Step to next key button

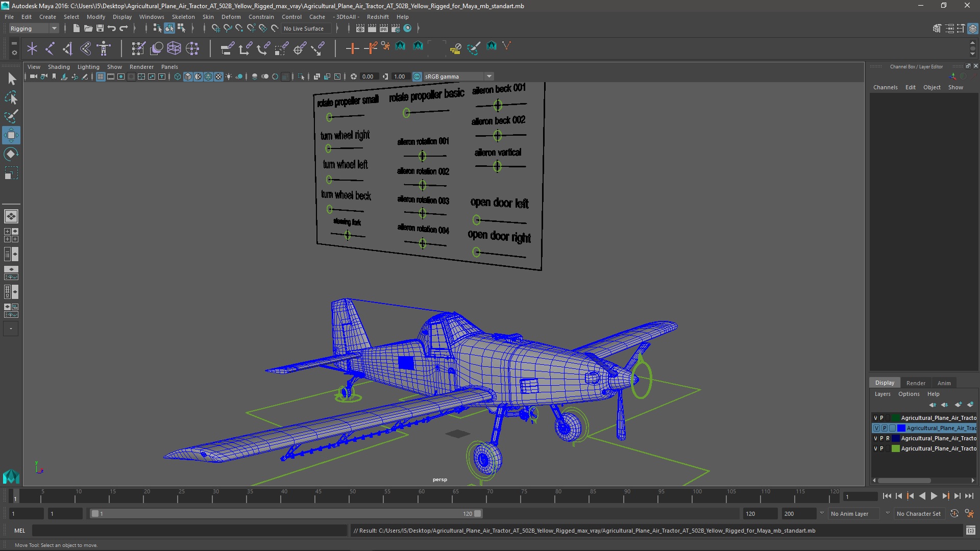(x=945, y=496)
